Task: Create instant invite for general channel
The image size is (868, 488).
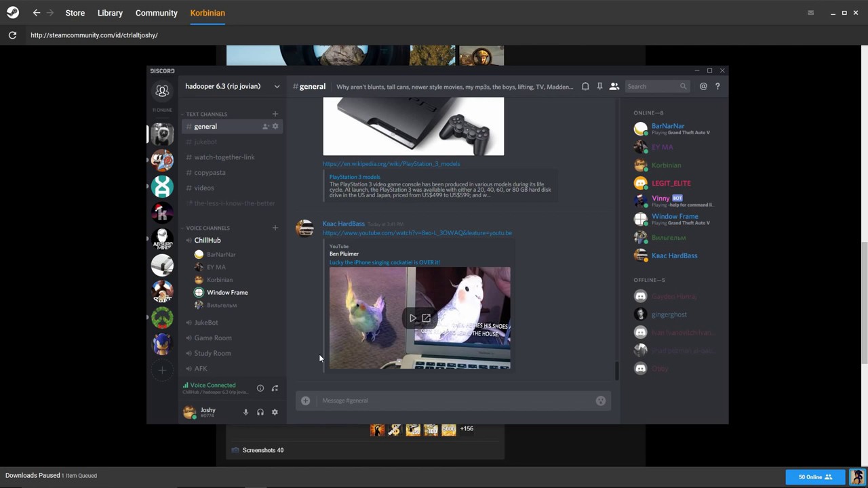Action: [x=265, y=127]
